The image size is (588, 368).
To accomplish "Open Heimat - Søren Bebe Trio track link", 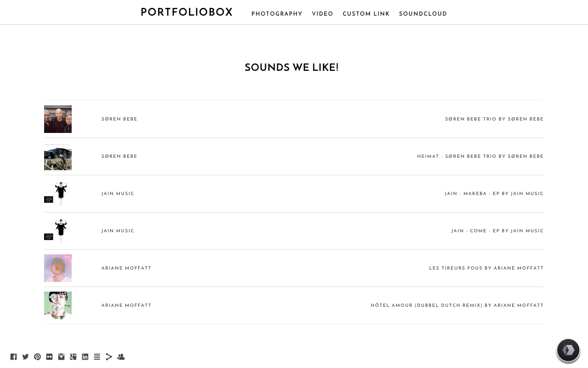I will 481,156.
